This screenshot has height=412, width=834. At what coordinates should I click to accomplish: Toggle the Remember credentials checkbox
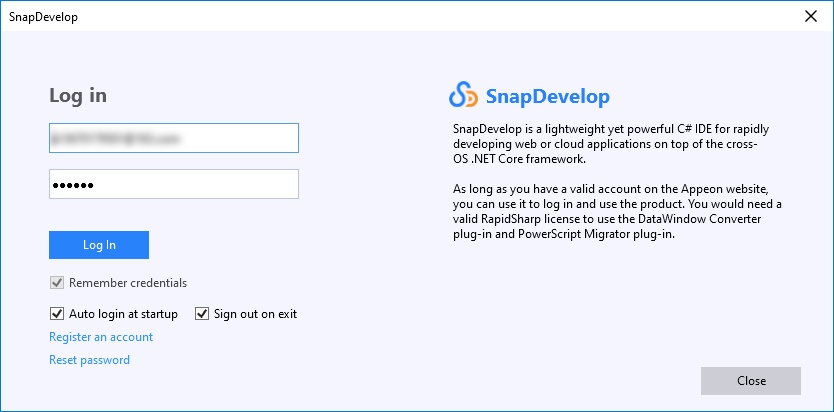pos(57,283)
